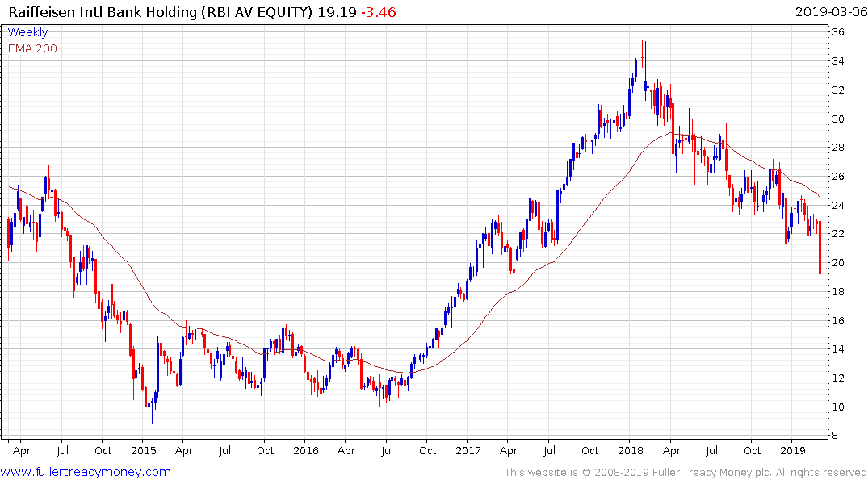The image size is (868, 484).
Task: Click the copyright notice for Fuller Treacy Money plc
Action: [686, 473]
